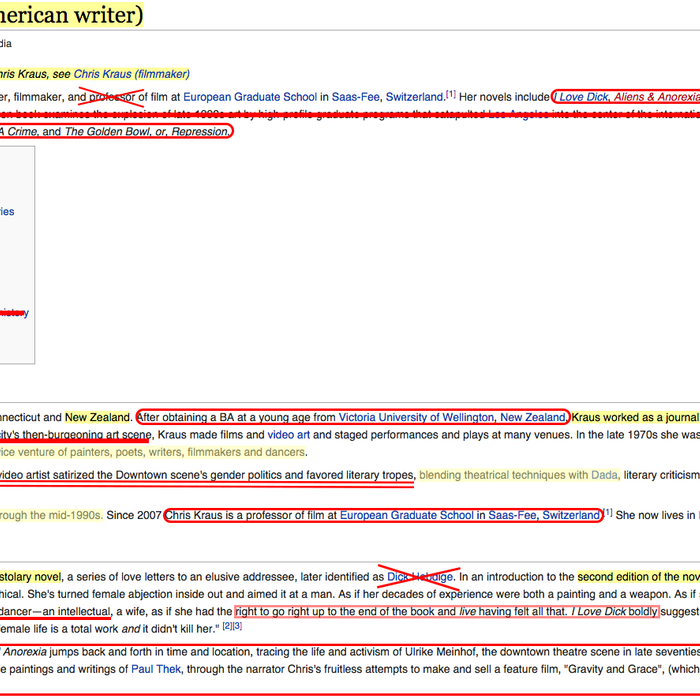The height and width of the screenshot is (700, 700).
Task: Click the name 'Ulrike Meinhof' in the text
Action: (441, 652)
